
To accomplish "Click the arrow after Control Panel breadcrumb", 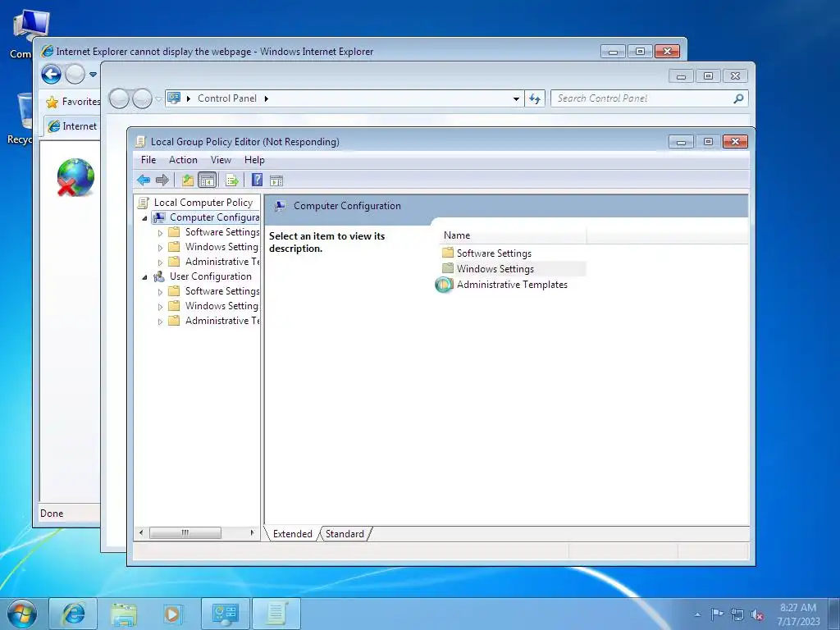I will pos(267,98).
